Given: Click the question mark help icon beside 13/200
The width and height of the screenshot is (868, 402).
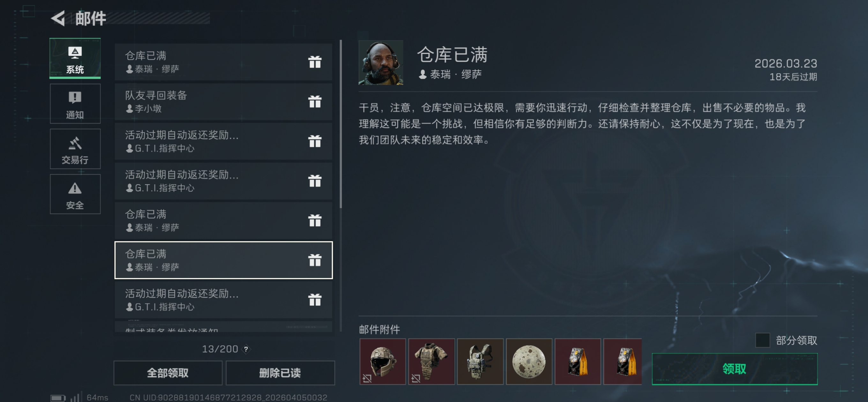Looking at the screenshot, I should [246, 349].
